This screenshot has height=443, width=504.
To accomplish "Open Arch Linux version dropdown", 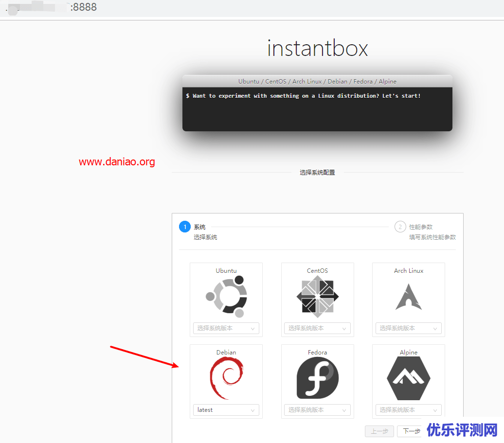I will (409, 328).
